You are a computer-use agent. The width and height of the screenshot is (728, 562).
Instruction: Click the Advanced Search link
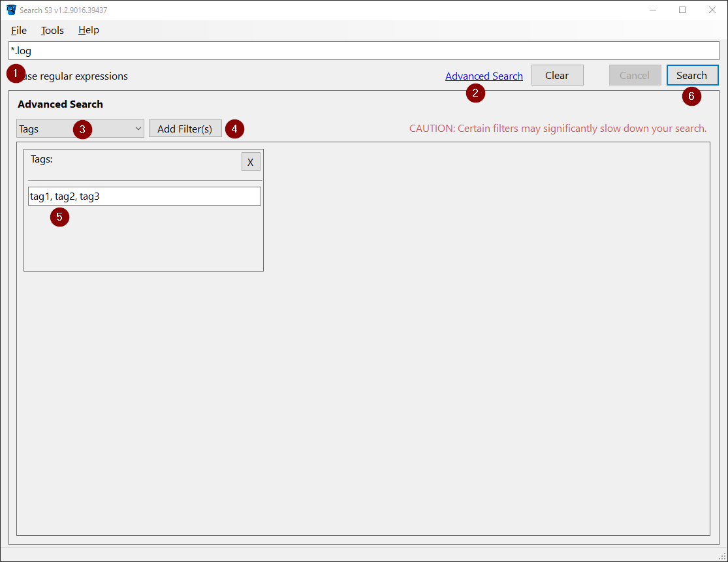point(484,76)
